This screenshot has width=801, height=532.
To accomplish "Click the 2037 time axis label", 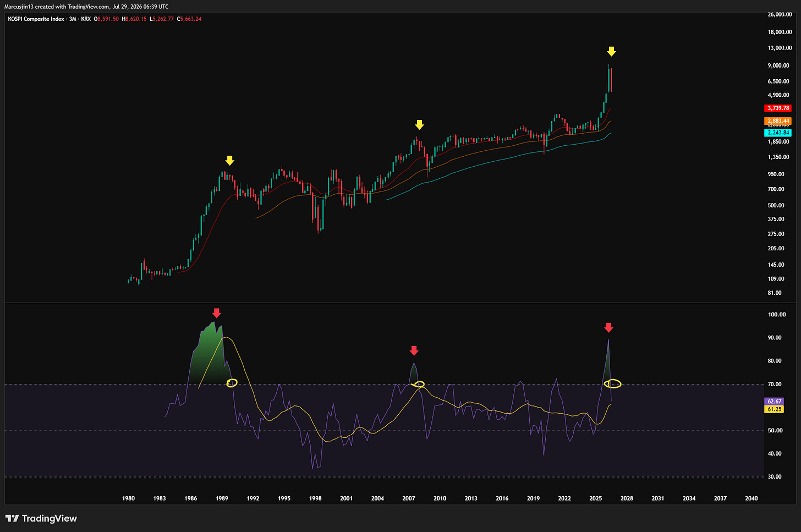I will [720, 498].
